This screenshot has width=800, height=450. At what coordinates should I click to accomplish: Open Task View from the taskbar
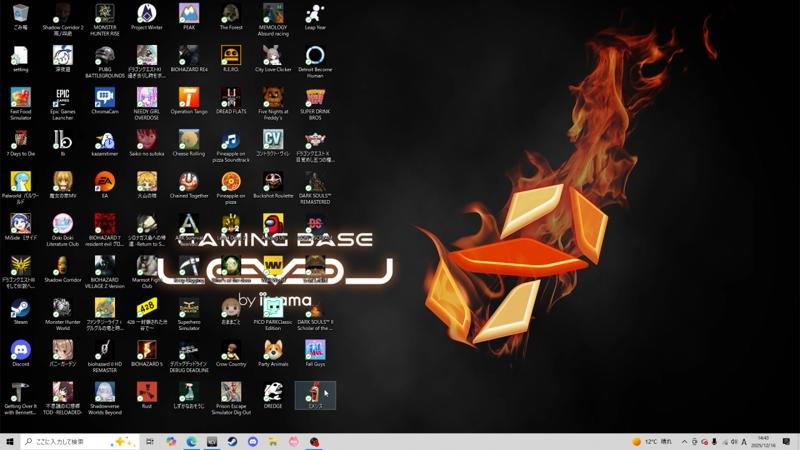pos(150,441)
